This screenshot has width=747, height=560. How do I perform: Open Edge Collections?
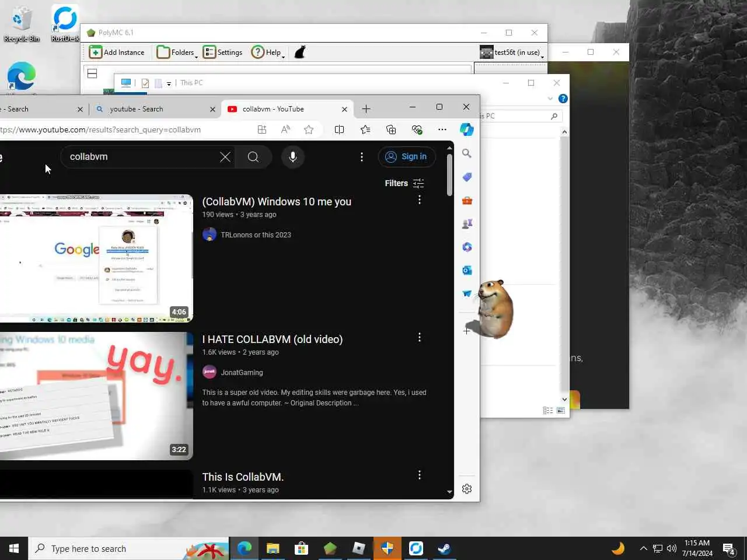click(391, 129)
